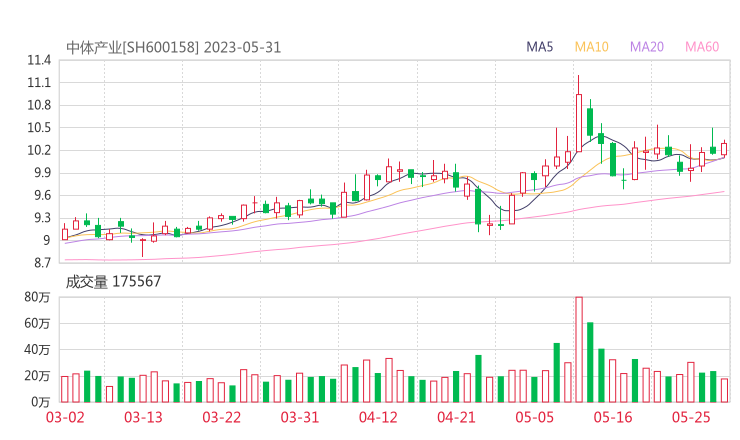Click the tallest volume bar reaching 80万
740x440 pixels.
[579, 350]
